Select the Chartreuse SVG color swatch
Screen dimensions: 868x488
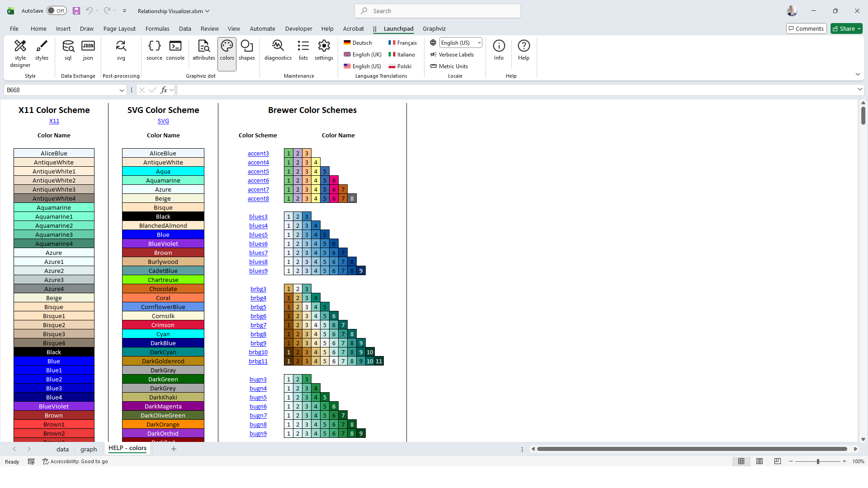pos(163,280)
